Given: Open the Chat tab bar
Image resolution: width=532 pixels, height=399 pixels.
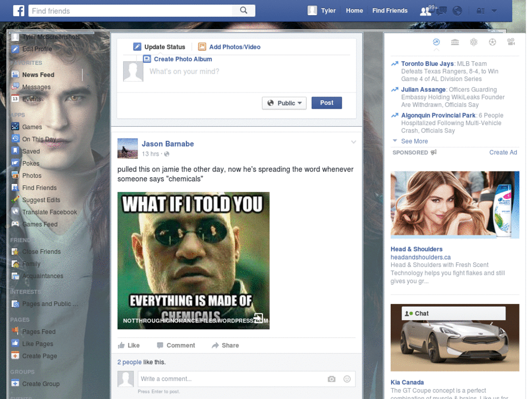Looking at the screenshot, I should 454,313.
